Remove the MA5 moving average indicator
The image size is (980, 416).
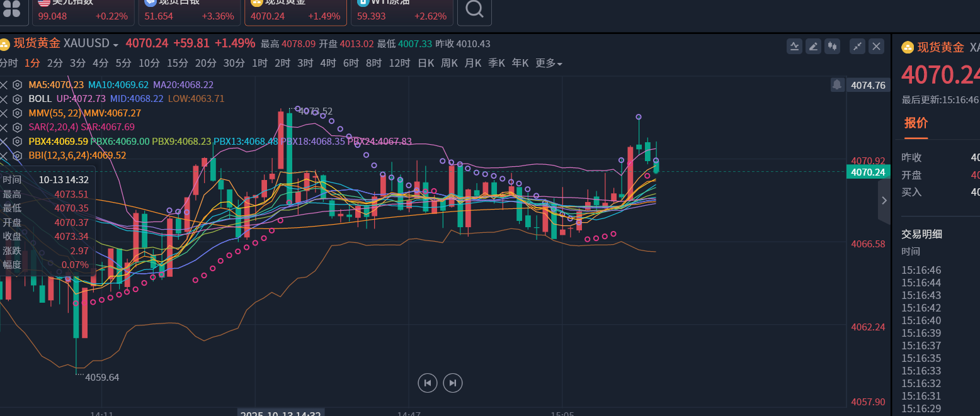pyautogui.click(x=4, y=85)
